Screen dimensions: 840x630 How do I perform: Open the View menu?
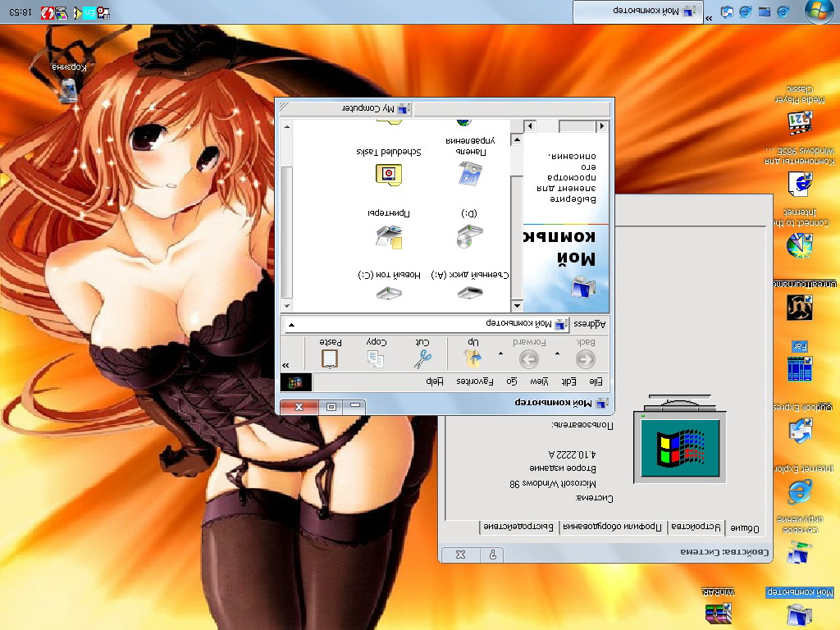pos(539,381)
